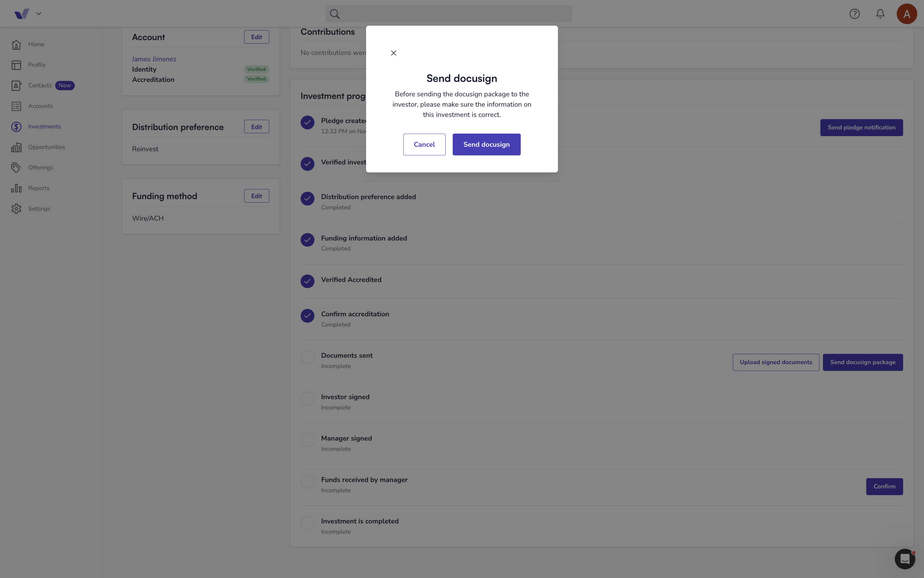
Task: Select Settings menu label
Action: (39, 209)
